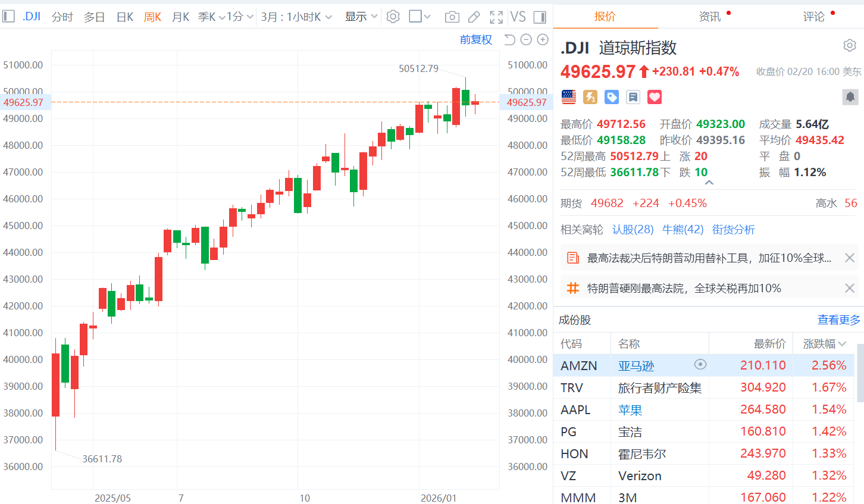Select the pencil drawing tool icon
This screenshot has height=504, width=864.
pyautogui.click(x=474, y=17)
